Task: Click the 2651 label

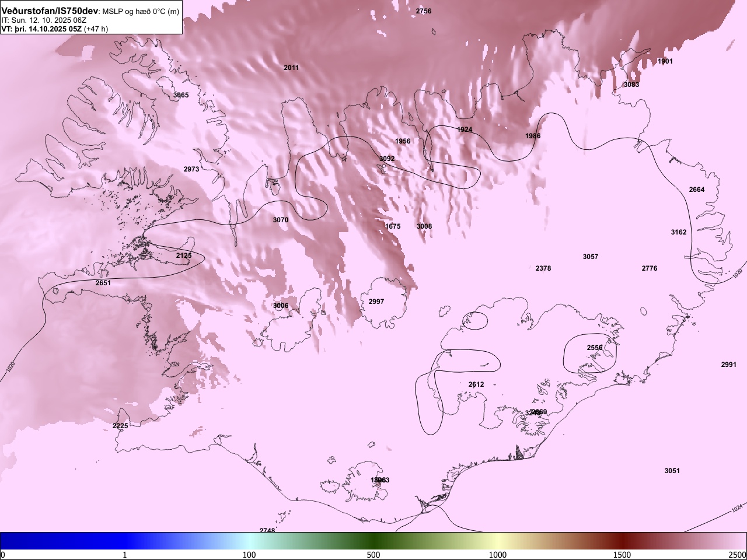Action: pyautogui.click(x=103, y=283)
